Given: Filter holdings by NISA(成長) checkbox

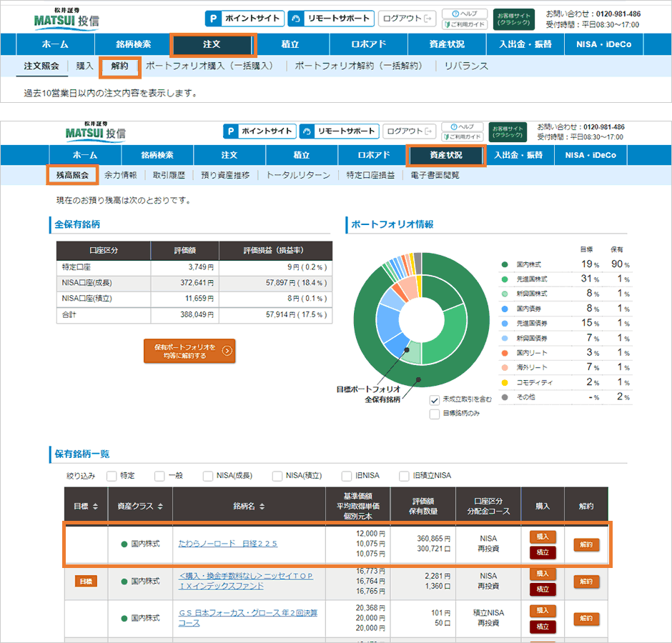Looking at the screenshot, I should tap(208, 476).
